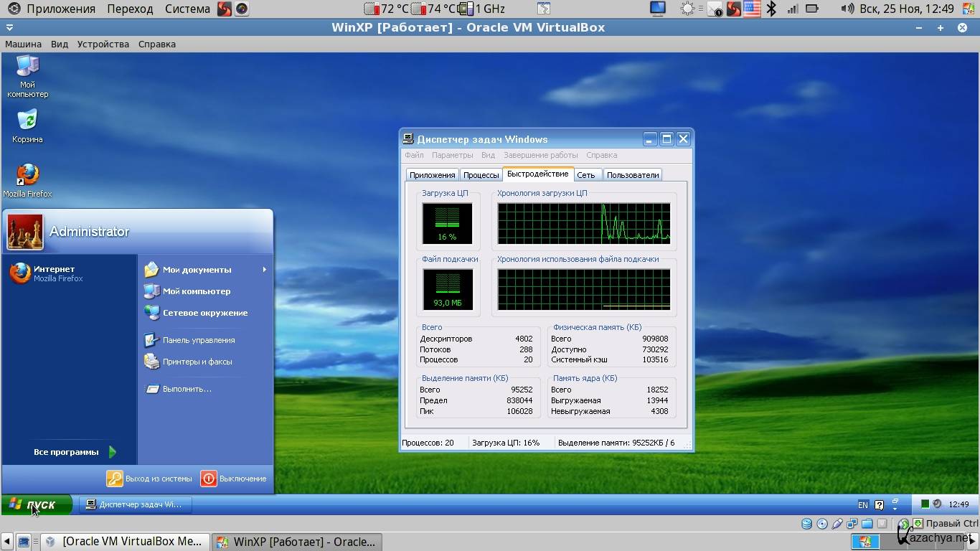
Task: Open the Recycle Bin (Корзина) desktop icon
Action: (x=27, y=126)
